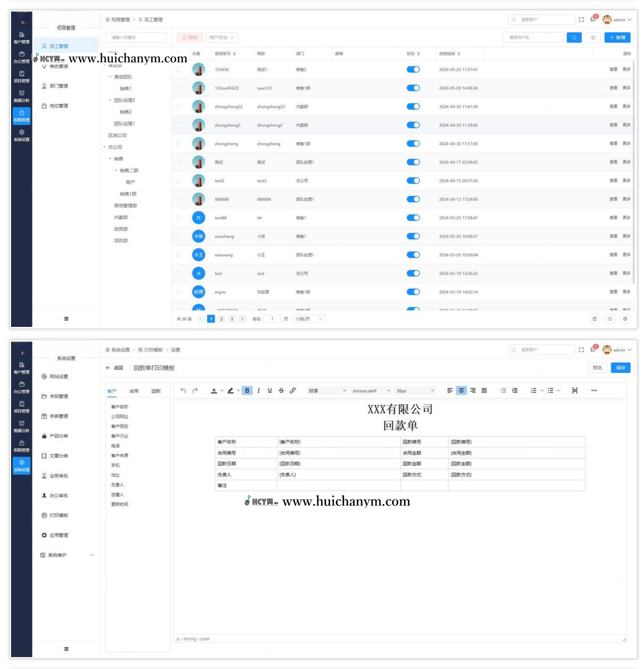Toggle the status switch for ergou
The height and width of the screenshot is (669, 644).
point(413,292)
